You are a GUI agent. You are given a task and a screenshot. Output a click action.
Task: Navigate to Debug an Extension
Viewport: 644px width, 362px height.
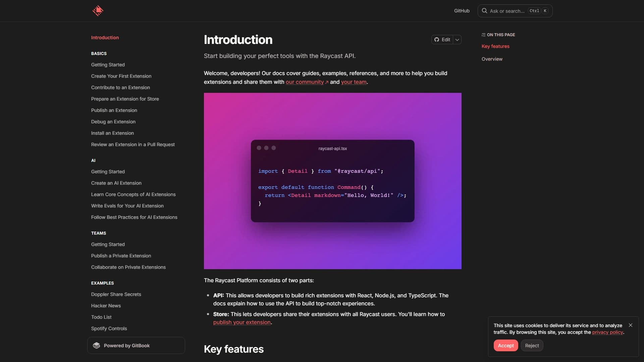click(x=113, y=122)
